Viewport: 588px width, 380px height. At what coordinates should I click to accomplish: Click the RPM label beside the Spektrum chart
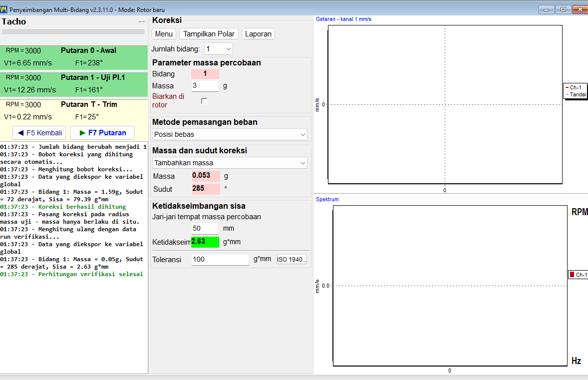tap(580, 212)
